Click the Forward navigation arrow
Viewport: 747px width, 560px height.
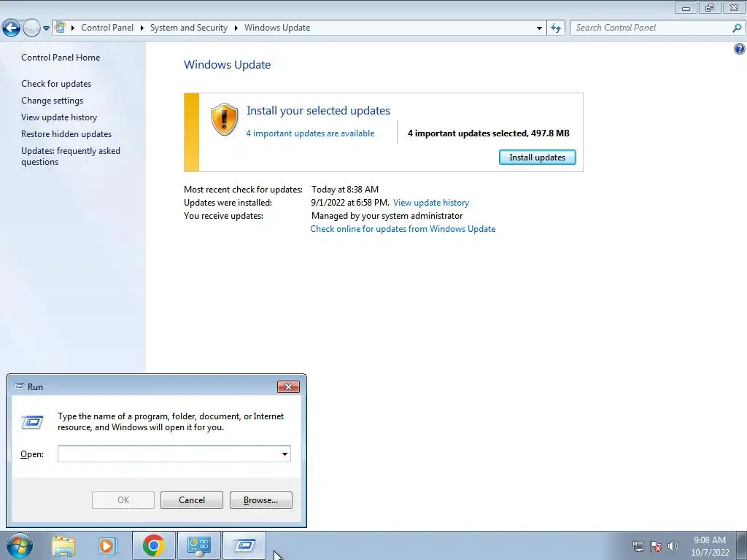[x=31, y=28]
